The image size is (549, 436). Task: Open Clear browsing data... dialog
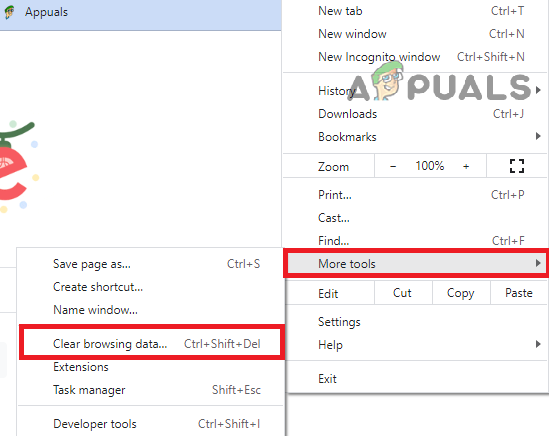(x=151, y=344)
